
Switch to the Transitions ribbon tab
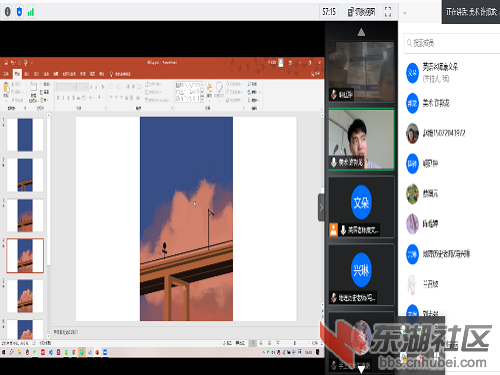click(x=46, y=74)
